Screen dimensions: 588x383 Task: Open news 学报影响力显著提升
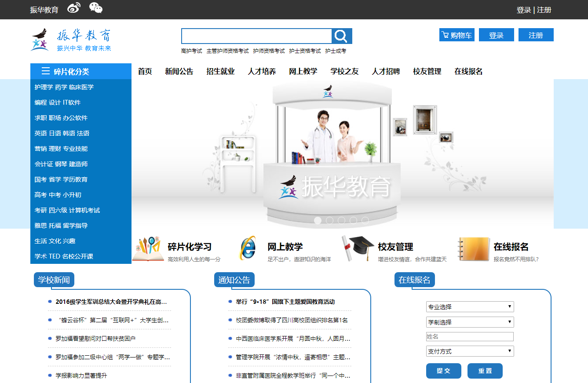pyautogui.click(x=81, y=376)
